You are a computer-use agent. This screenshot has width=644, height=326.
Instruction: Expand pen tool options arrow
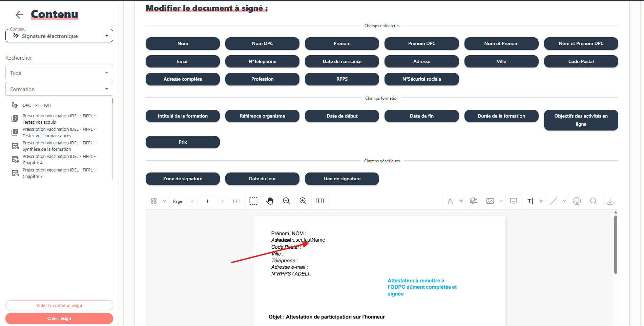click(x=461, y=201)
